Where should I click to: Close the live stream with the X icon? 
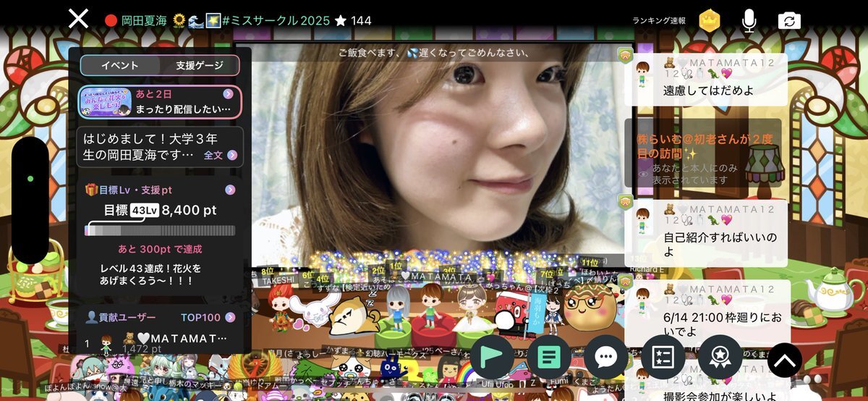pos(78,18)
